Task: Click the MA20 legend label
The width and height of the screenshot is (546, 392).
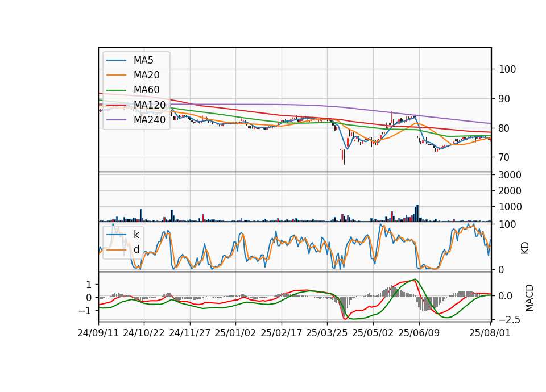Action: point(146,75)
